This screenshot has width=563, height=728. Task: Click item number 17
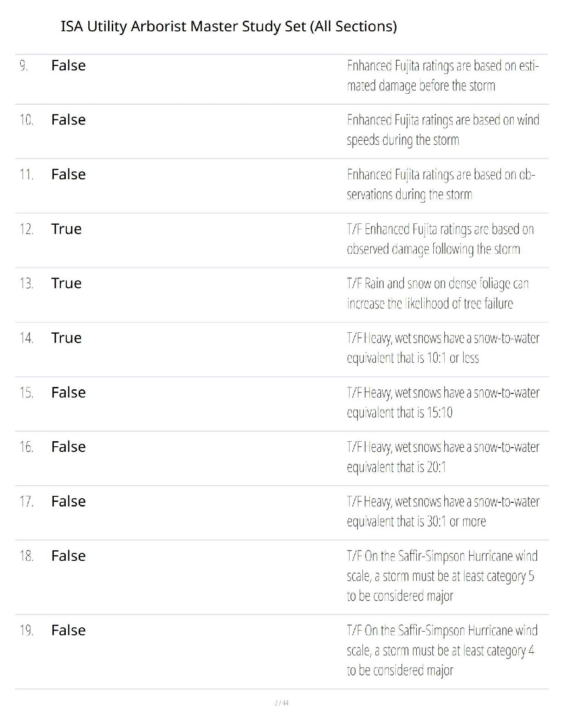[26, 501]
